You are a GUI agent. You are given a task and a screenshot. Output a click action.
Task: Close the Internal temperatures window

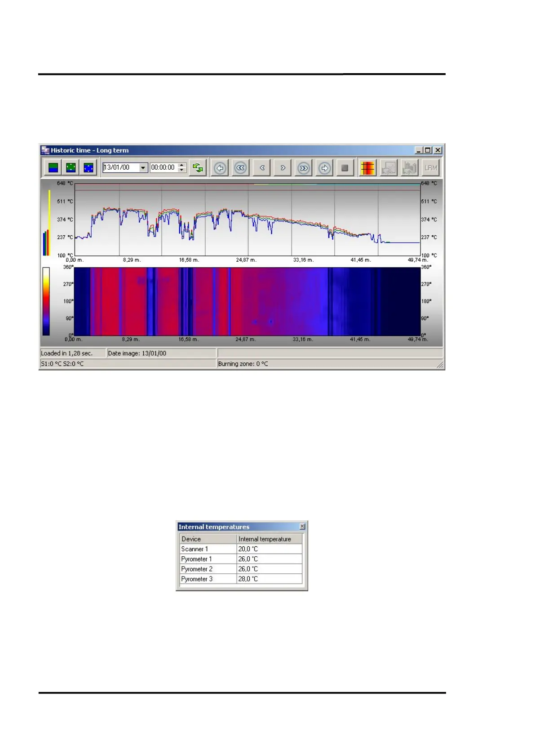tap(302, 526)
